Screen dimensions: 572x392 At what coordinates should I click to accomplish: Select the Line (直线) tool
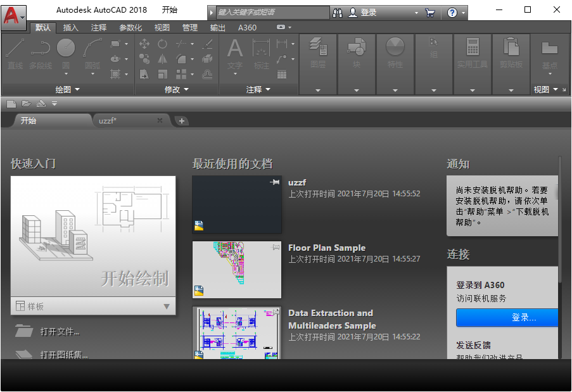click(x=15, y=54)
